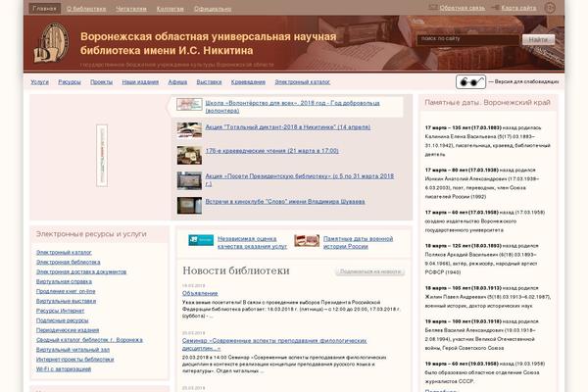Open the Коллегам menu item
The width and height of the screenshot is (588, 392).
coord(171,9)
